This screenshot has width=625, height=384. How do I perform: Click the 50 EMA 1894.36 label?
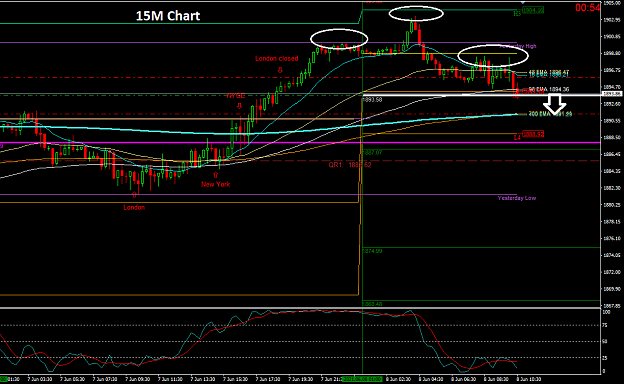tap(549, 89)
